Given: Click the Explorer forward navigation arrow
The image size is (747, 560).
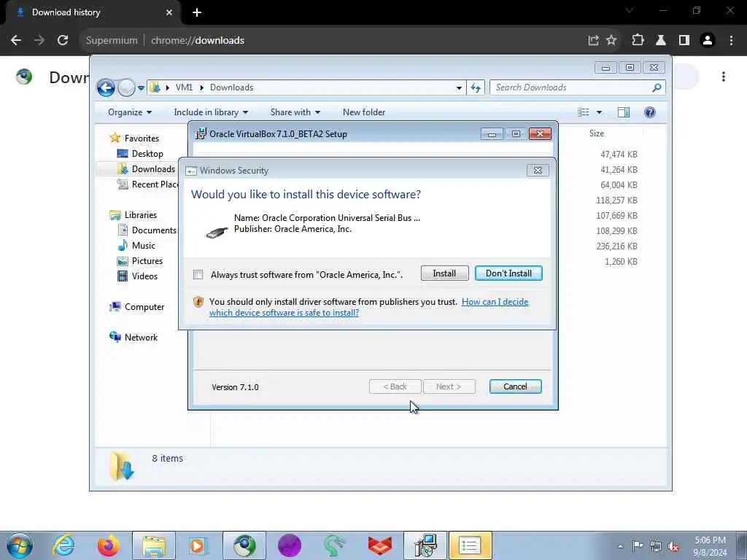Looking at the screenshot, I should [x=126, y=87].
